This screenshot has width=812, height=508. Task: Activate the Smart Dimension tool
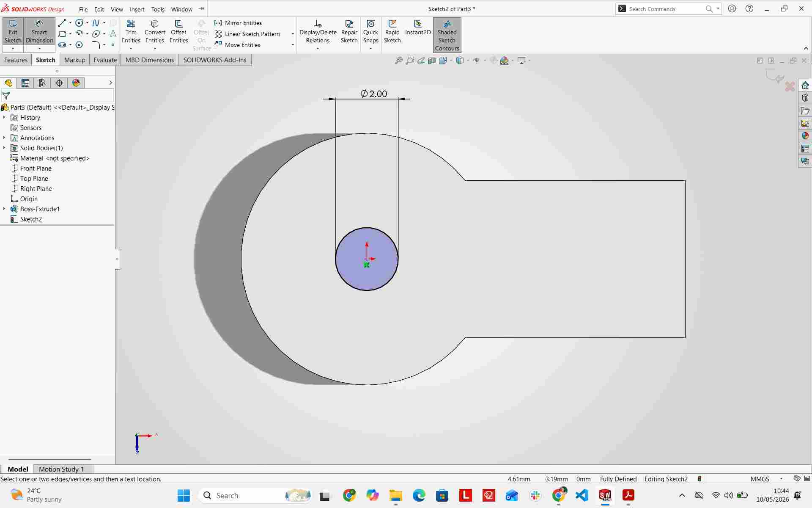coord(39,31)
